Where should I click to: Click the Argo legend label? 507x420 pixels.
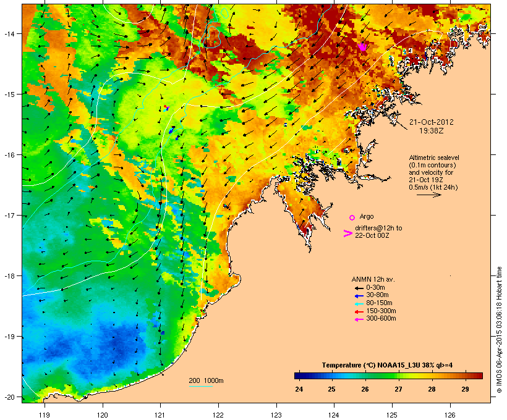[x=367, y=216]
